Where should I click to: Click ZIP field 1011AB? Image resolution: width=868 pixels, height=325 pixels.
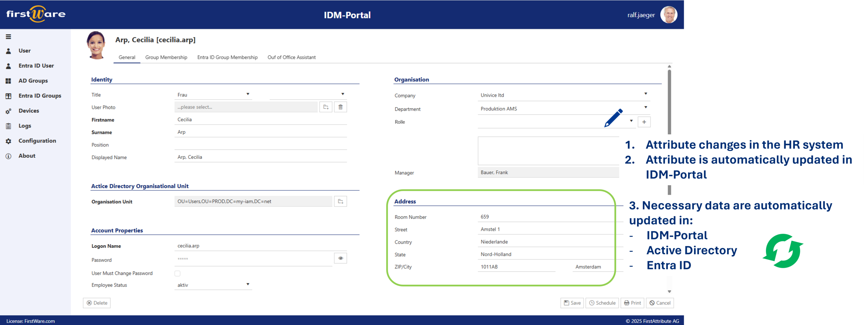click(x=516, y=267)
